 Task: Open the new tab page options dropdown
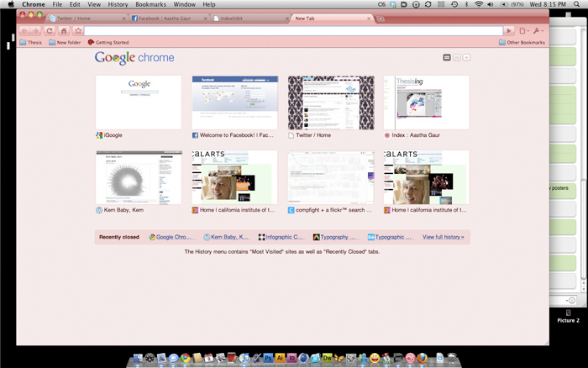[466, 57]
